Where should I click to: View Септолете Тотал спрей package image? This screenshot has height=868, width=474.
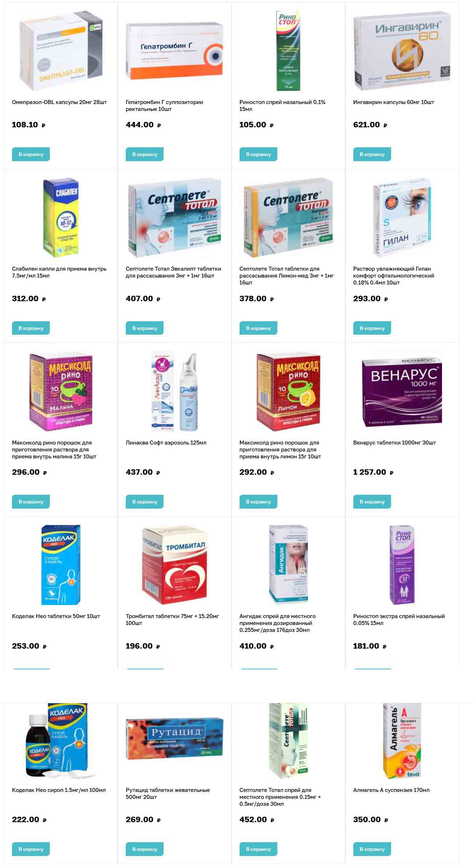pyautogui.click(x=288, y=741)
